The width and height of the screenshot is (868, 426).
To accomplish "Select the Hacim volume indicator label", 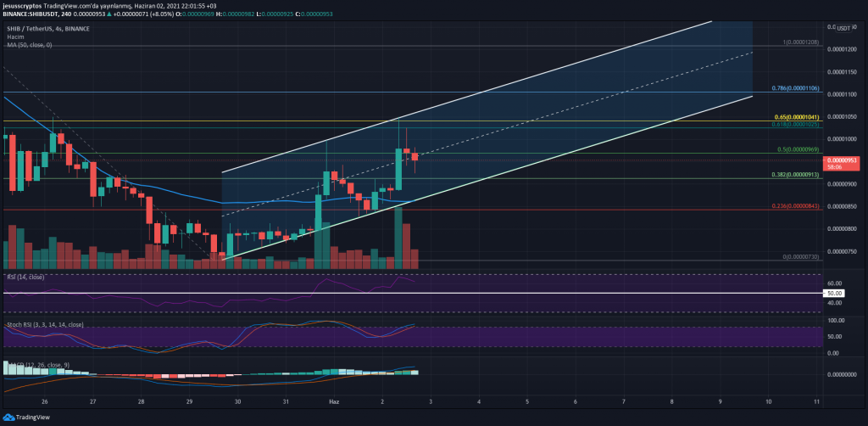I will click(14, 36).
